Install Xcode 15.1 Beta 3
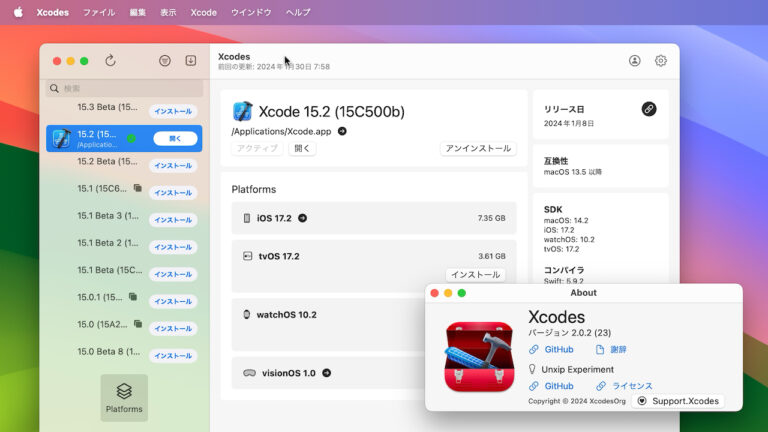Viewport: 768px width, 432px height. pyautogui.click(x=173, y=220)
